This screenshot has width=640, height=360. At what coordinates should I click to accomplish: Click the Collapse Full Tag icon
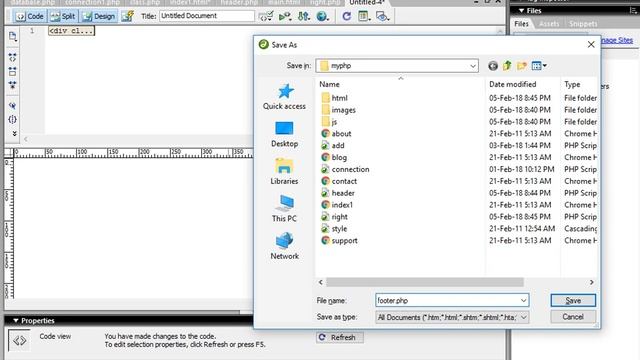point(13,58)
